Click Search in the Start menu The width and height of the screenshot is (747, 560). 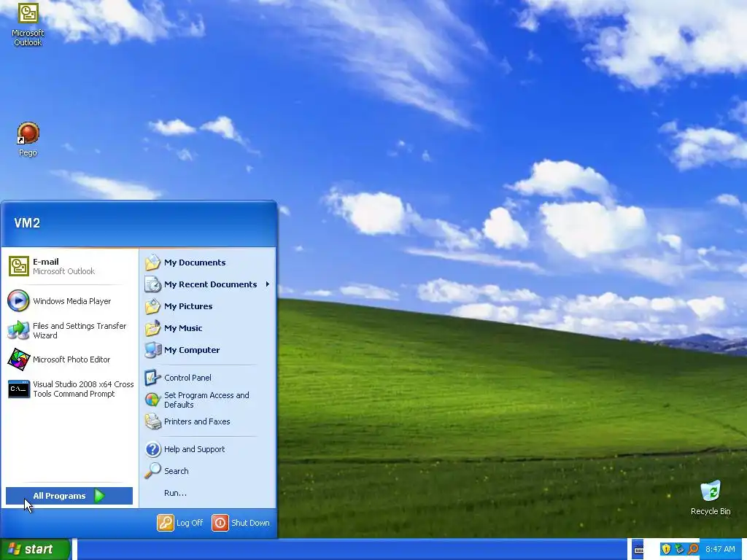(208, 471)
